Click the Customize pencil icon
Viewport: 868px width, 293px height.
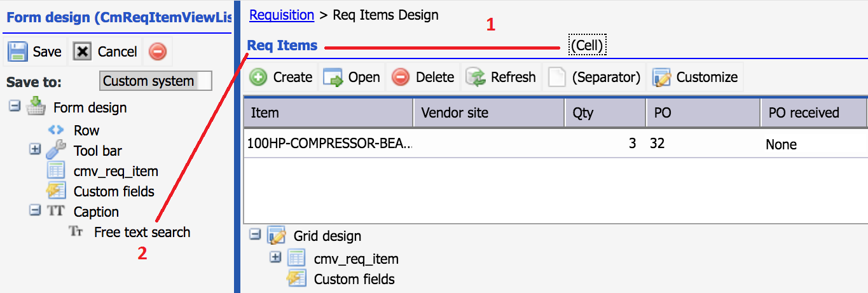[x=661, y=78]
